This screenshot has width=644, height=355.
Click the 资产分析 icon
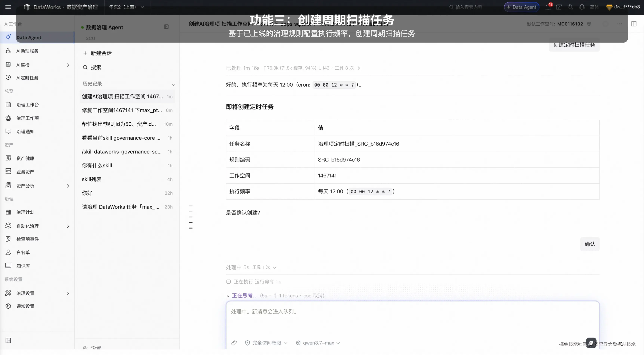click(8, 185)
